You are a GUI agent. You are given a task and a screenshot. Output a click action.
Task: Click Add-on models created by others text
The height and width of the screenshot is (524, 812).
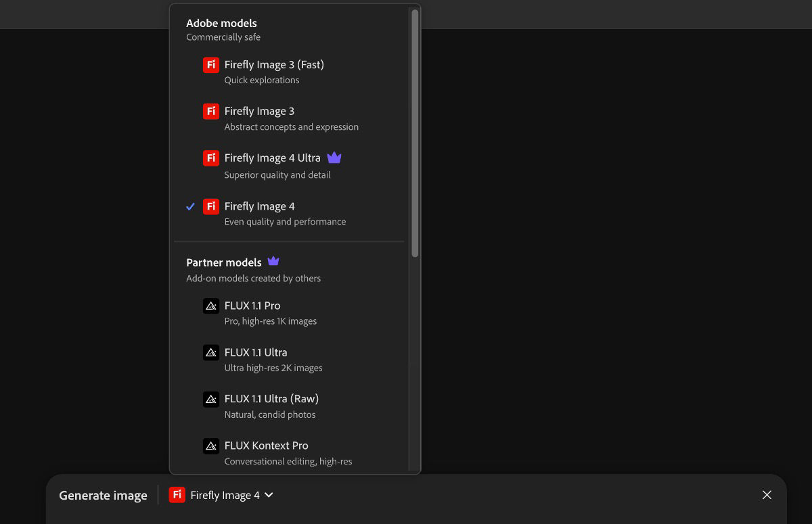pyautogui.click(x=254, y=278)
